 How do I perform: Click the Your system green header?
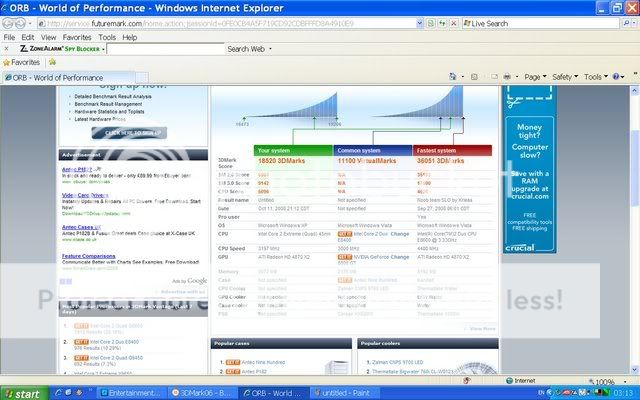(x=293, y=150)
